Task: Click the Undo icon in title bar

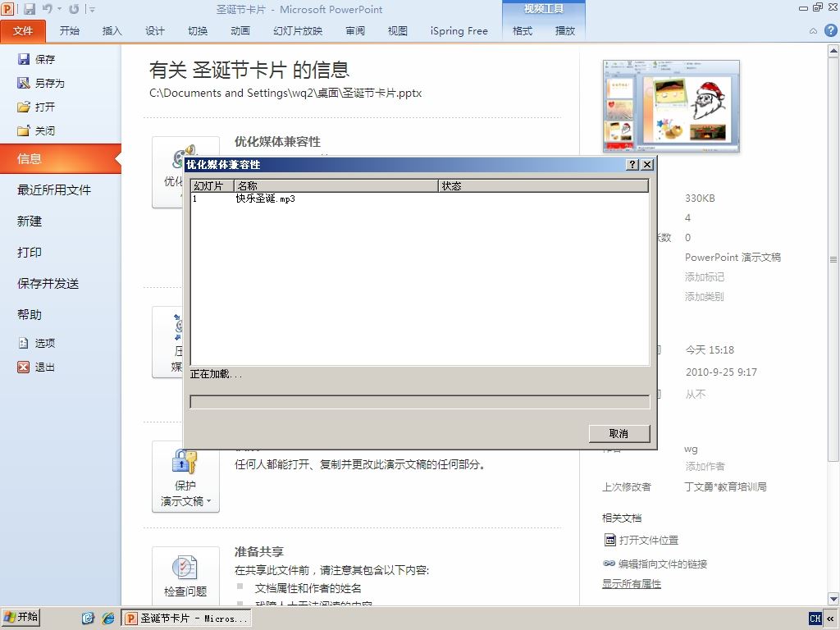Action: pyautogui.click(x=48, y=8)
